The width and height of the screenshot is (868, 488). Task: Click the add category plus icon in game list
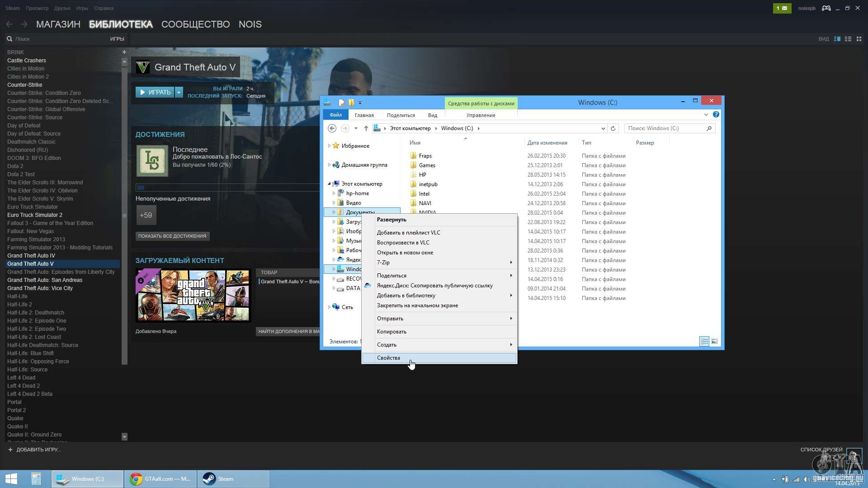(124, 52)
